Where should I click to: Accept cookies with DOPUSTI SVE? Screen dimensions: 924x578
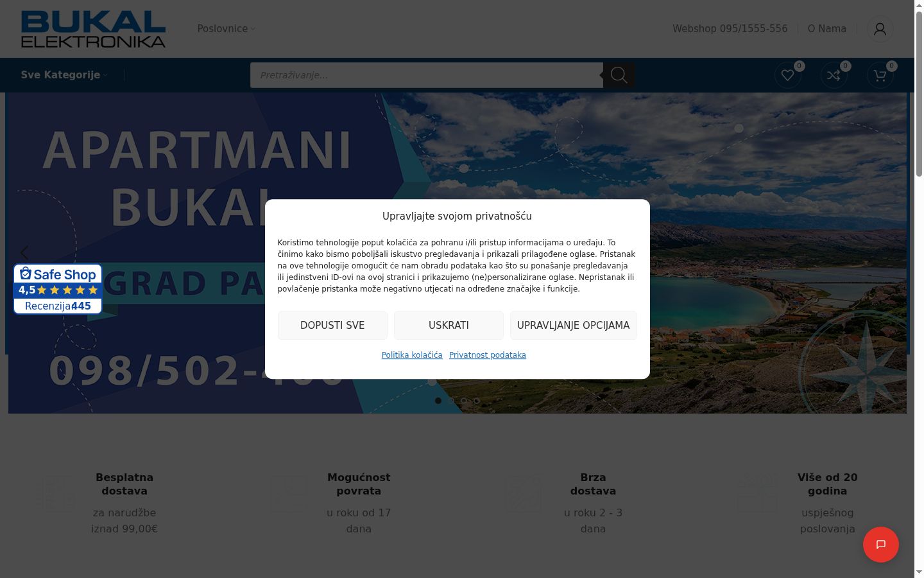coord(332,326)
